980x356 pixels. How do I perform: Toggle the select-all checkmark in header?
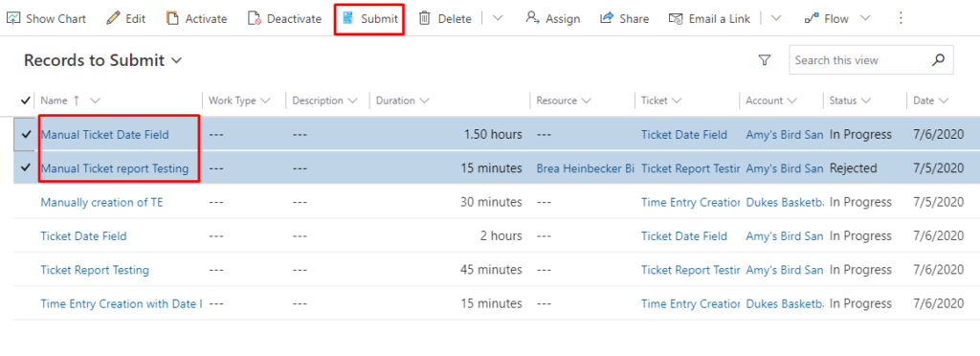tap(26, 100)
